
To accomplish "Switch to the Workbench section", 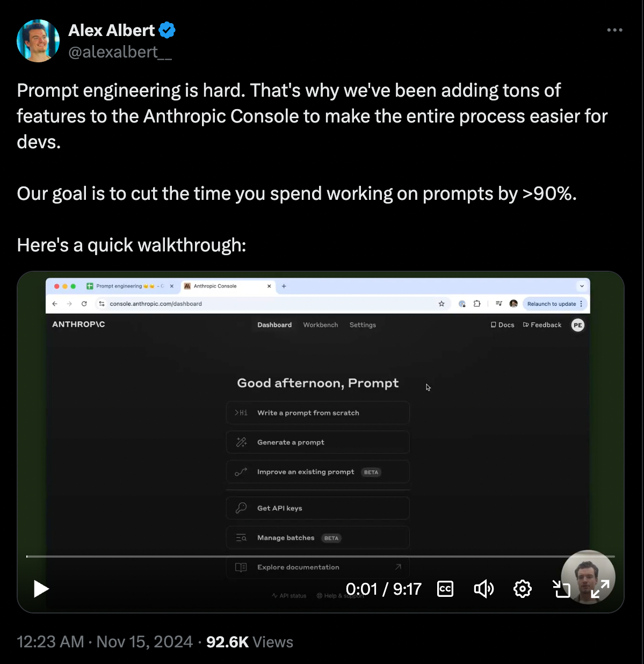I will (320, 324).
